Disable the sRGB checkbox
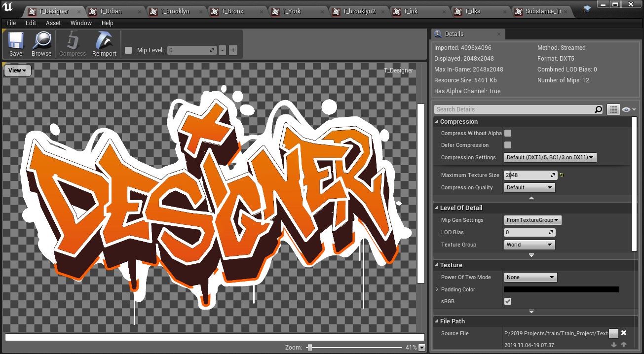644x354 pixels. (508, 301)
